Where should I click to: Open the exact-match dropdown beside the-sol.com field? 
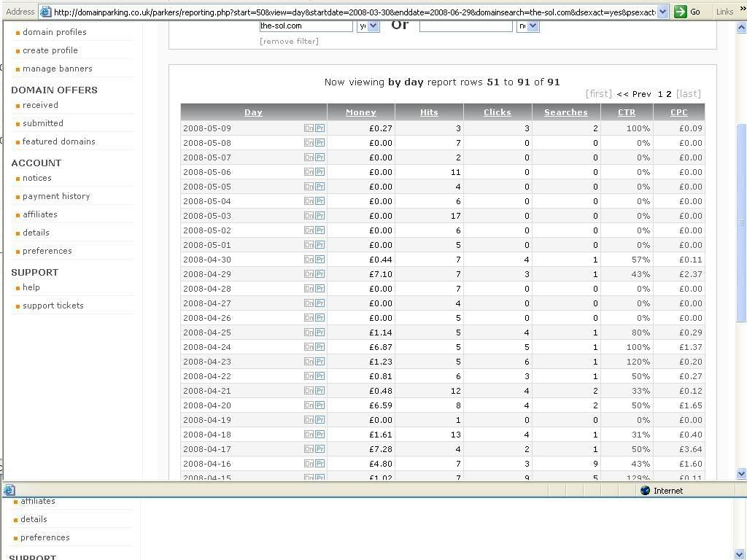368,26
